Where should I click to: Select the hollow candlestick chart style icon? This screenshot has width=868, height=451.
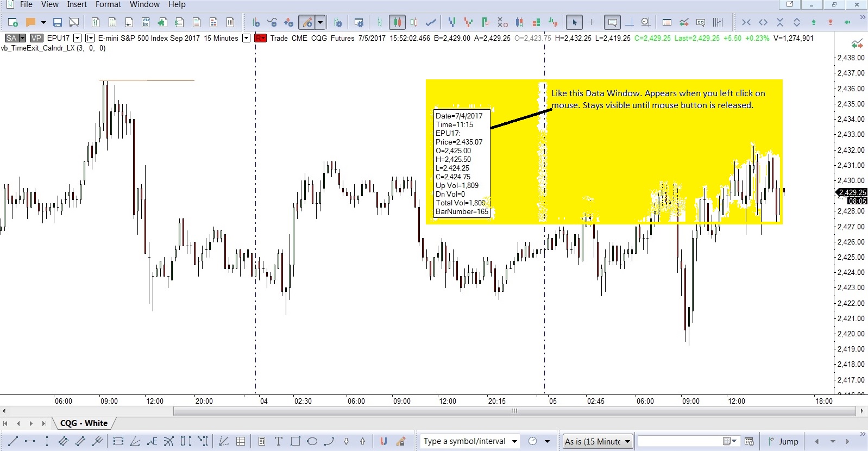pos(414,22)
